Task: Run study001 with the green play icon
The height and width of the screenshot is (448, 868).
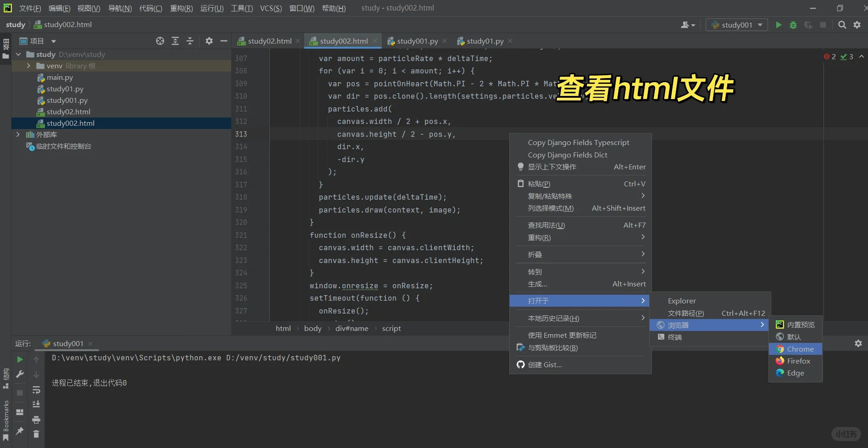Action: [x=779, y=25]
